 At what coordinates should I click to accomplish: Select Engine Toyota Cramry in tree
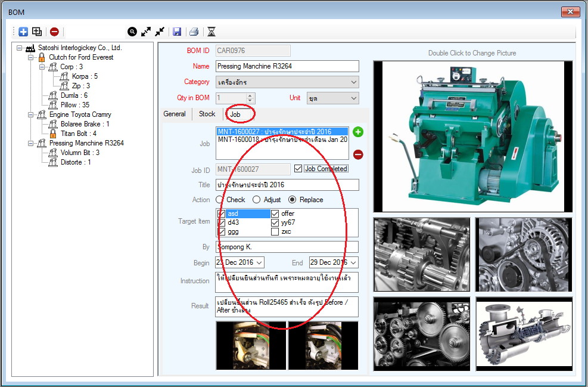80,114
